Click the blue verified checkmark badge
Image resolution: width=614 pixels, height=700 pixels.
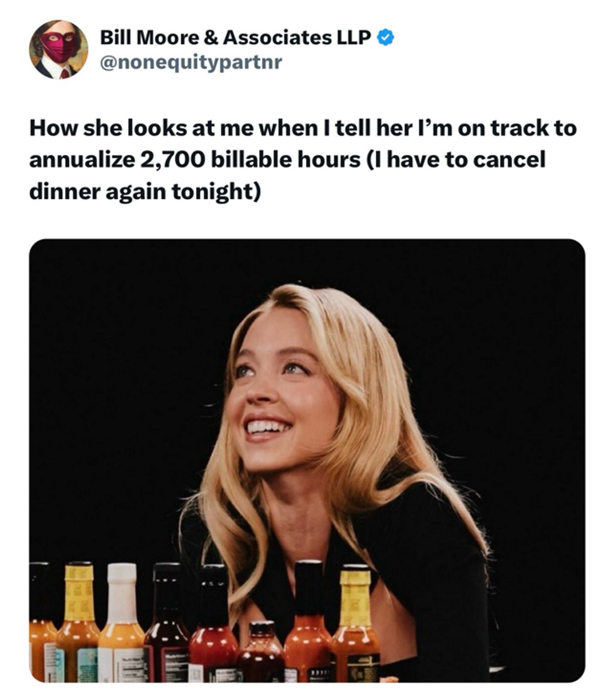(386, 38)
